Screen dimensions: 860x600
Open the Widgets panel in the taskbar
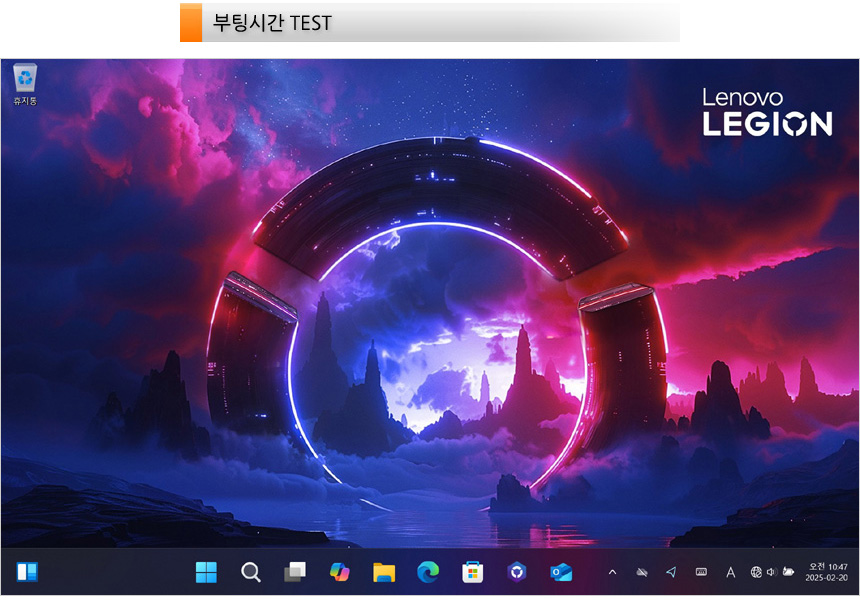[x=27, y=572]
